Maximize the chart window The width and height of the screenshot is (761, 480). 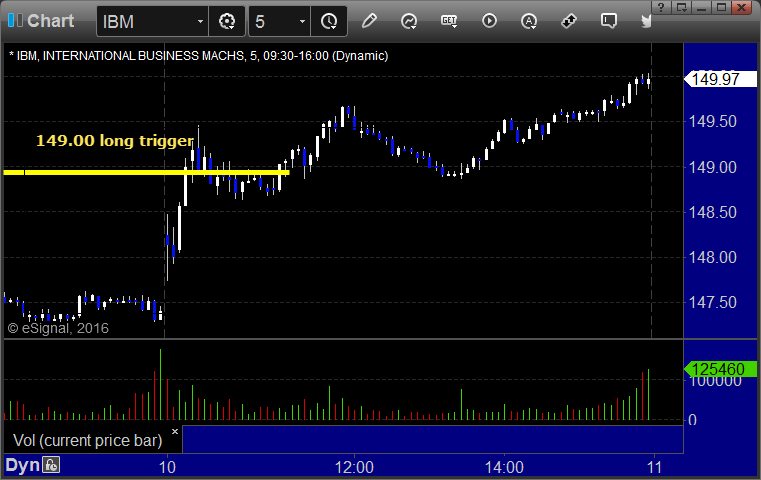(x=721, y=7)
